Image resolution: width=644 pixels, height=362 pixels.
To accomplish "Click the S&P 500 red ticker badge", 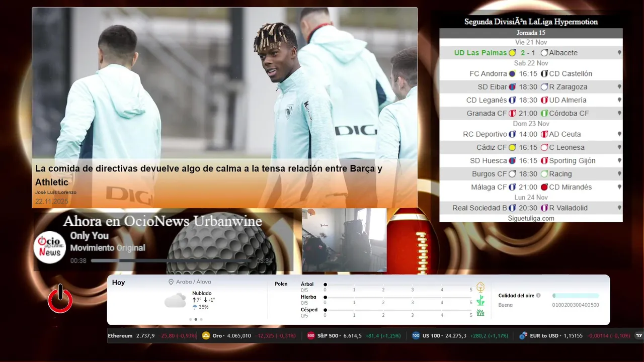I will (x=311, y=336).
